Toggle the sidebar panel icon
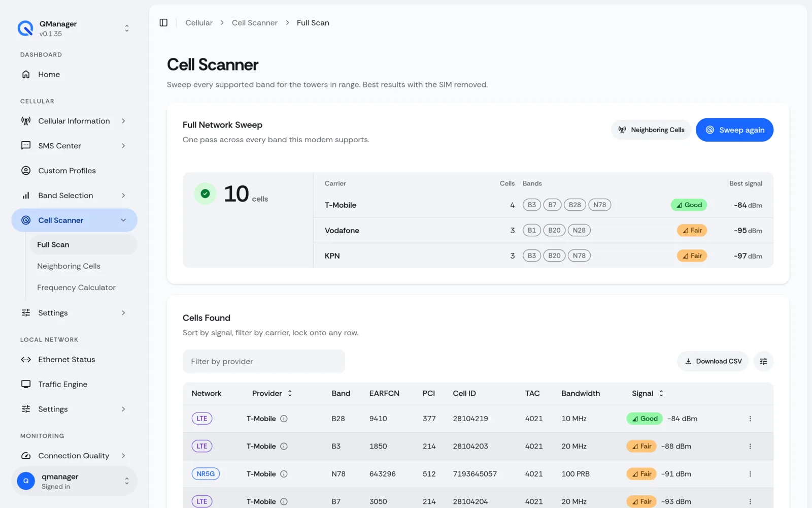 (x=163, y=23)
